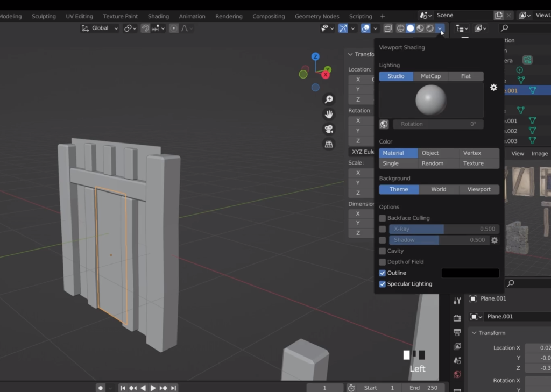Collapse the Transform panel in properties editor
The height and width of the screenshot is (392, 551).
point(474,333)
